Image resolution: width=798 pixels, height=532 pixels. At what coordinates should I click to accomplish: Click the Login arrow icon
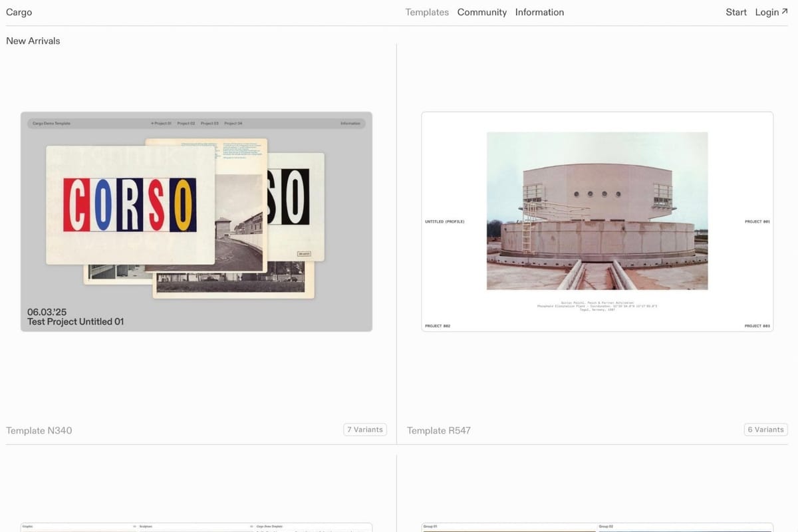[x=785, y=11]
